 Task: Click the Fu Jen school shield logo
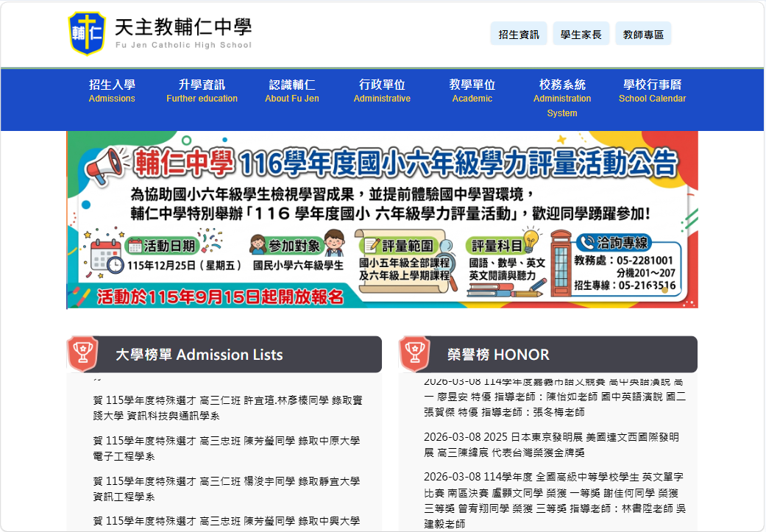tap(87, 33)
